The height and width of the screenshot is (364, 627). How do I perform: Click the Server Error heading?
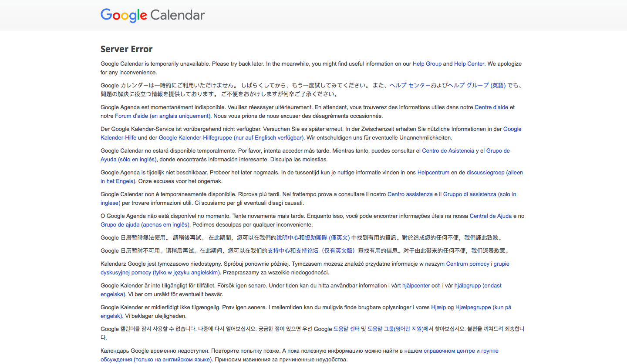point(127,49)
